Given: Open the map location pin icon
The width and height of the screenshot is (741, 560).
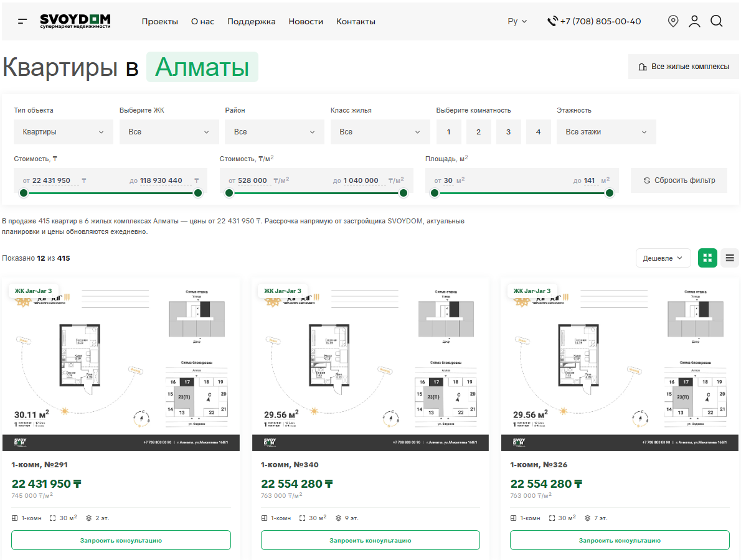Looking at the screenshot, I should pos(673,21).
